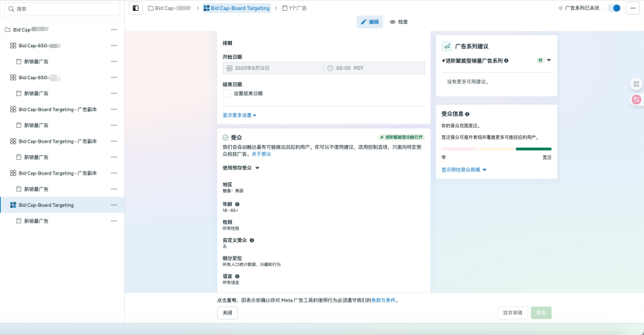Viewport: 644px width, 335px height.
Task: Open the top-right three-dot more options button
Action: click(632, 8)
